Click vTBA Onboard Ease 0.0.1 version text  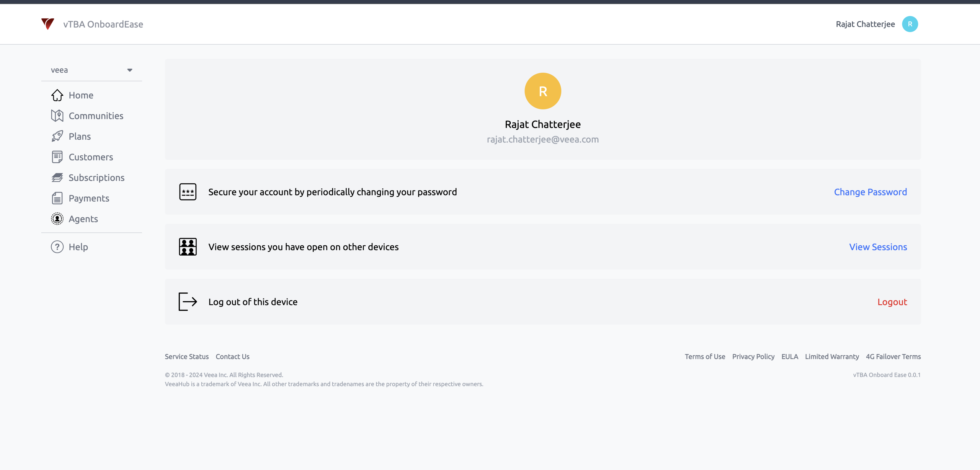(887, 375)
